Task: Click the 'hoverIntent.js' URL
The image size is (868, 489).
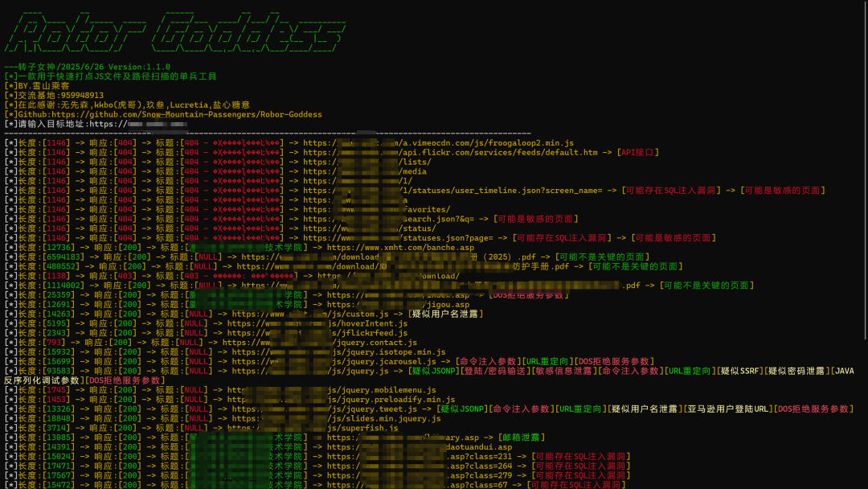Action: click(x=317, y=323)
